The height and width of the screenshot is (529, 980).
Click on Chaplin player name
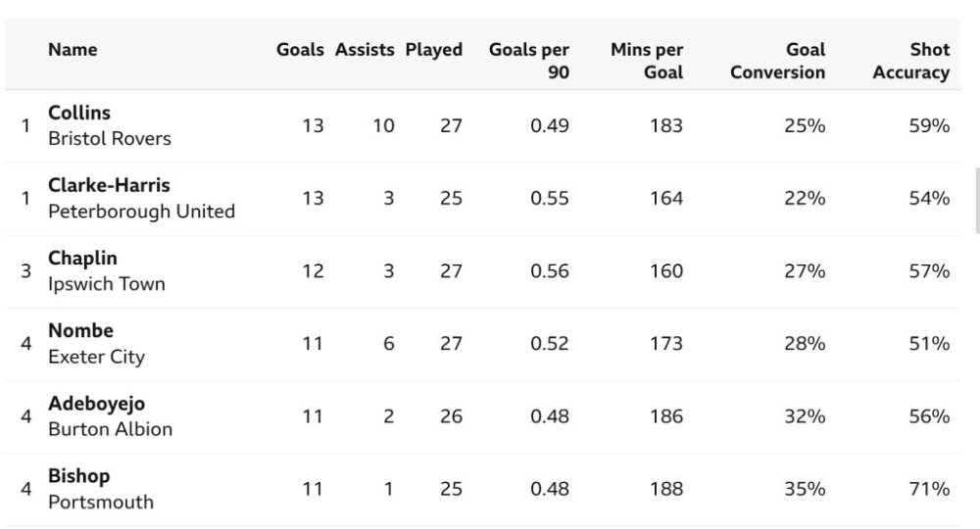pos(82,258)
